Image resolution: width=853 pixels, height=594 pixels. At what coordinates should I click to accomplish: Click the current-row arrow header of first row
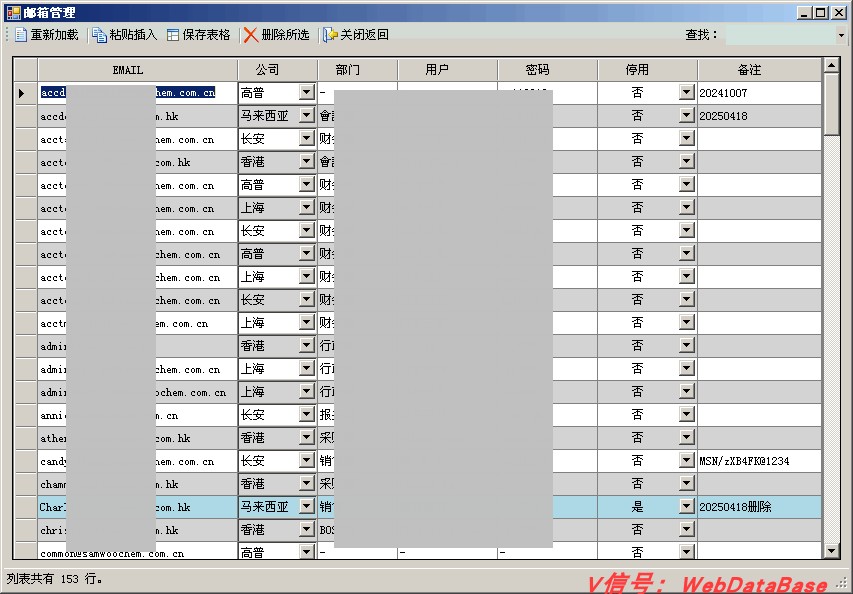point(26,93)
